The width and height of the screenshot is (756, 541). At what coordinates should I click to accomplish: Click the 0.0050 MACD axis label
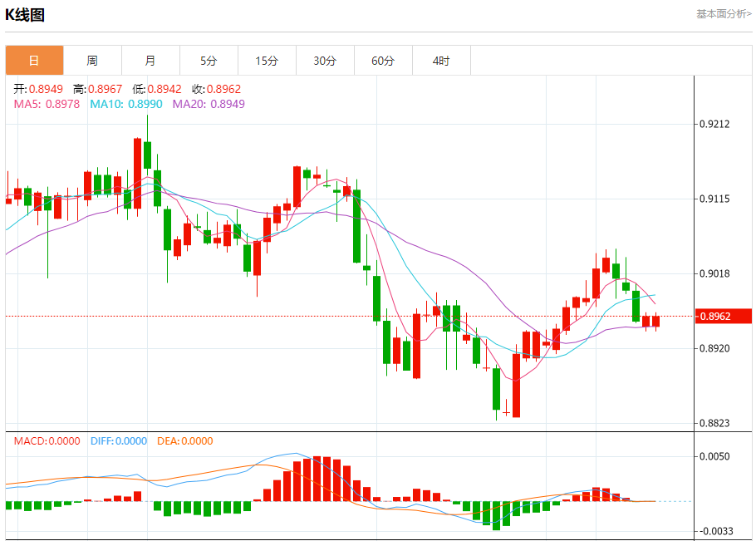pyautogui.click(x=714, y=456)
